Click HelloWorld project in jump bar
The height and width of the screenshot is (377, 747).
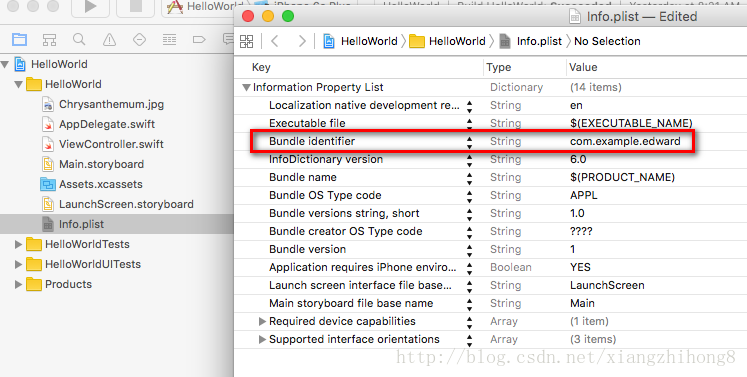[x=360, y=41]
